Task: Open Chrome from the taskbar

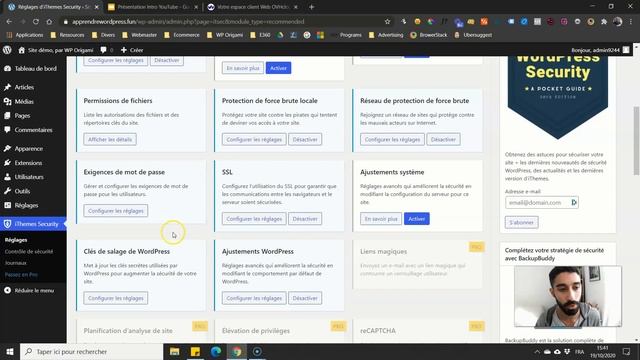Action: coord(237,351)
